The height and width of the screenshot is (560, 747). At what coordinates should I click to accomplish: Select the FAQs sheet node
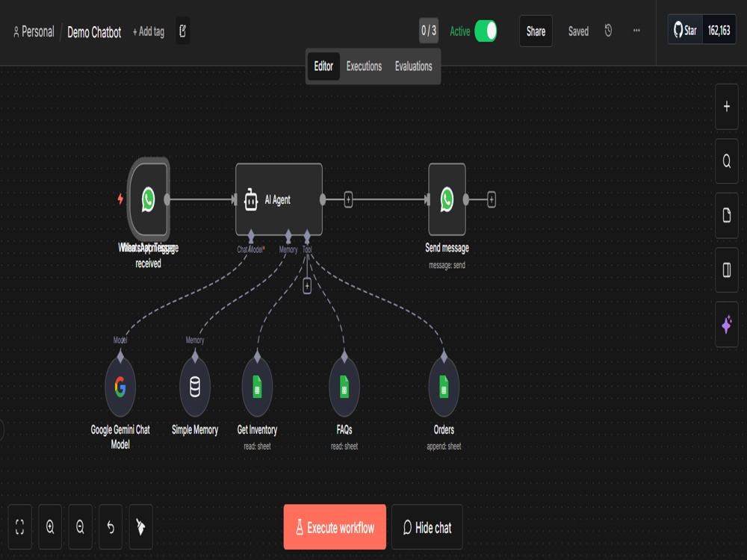(344, 387)
